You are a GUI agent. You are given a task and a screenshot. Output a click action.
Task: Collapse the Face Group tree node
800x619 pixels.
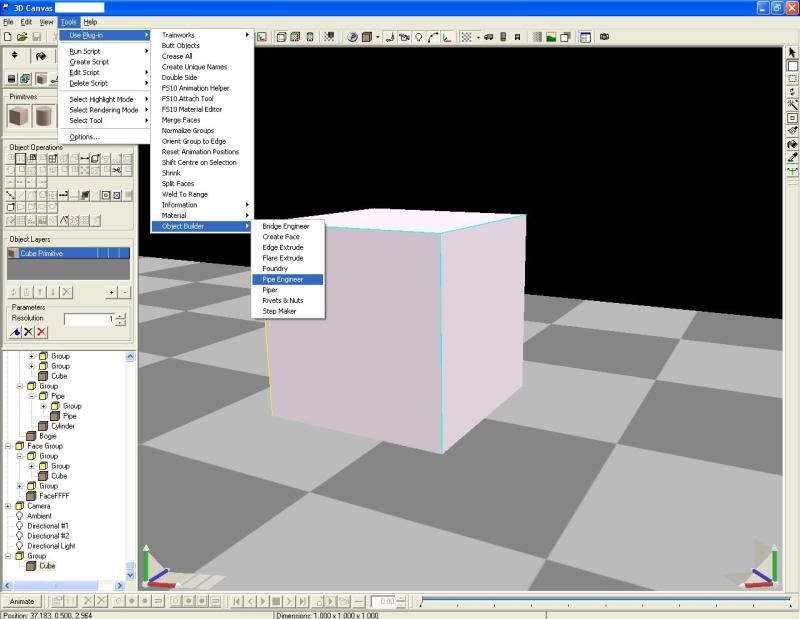pos(8,446)
